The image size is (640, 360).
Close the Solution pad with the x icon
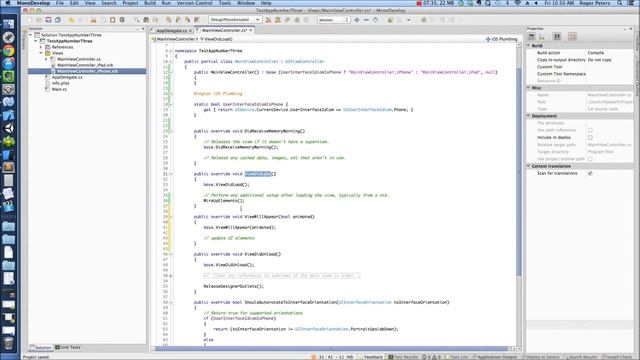point(143,29)
